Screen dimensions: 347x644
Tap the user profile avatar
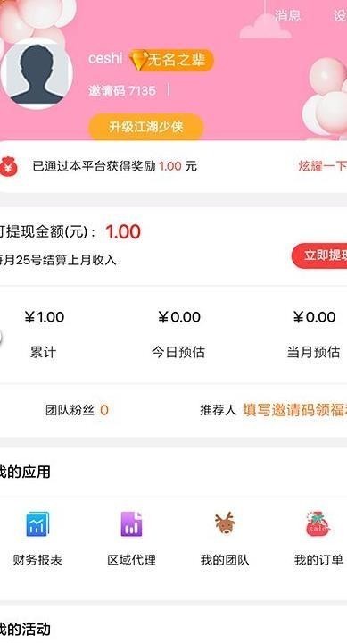37,73
